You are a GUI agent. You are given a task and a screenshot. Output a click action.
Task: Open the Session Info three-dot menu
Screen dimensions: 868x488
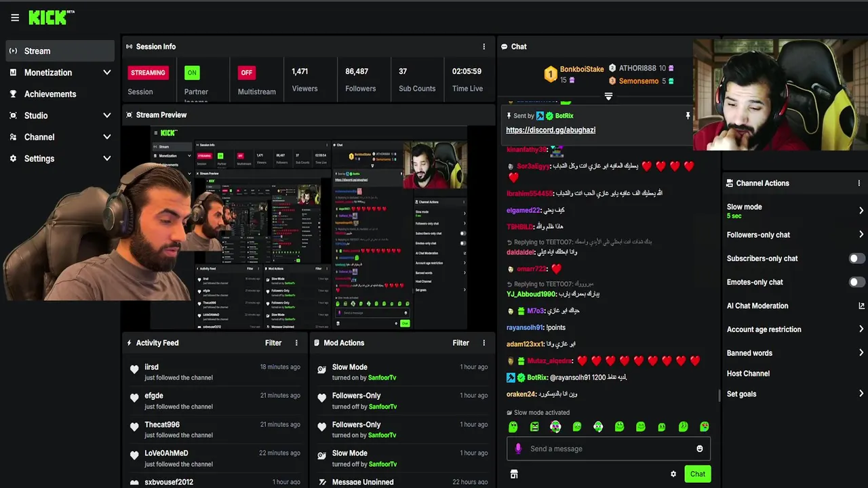click(x=484, y=47)
